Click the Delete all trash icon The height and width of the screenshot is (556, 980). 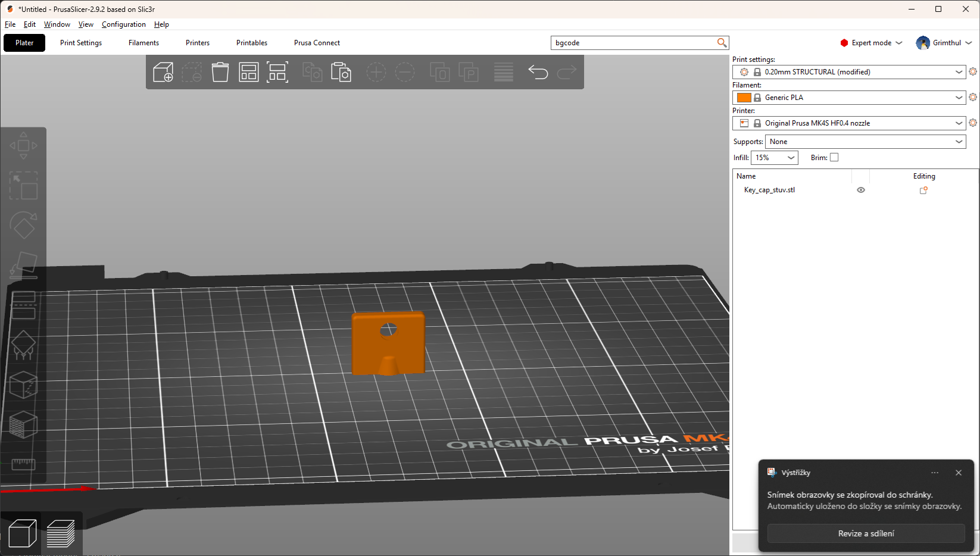pyautogui.click(x=220, y=72)
